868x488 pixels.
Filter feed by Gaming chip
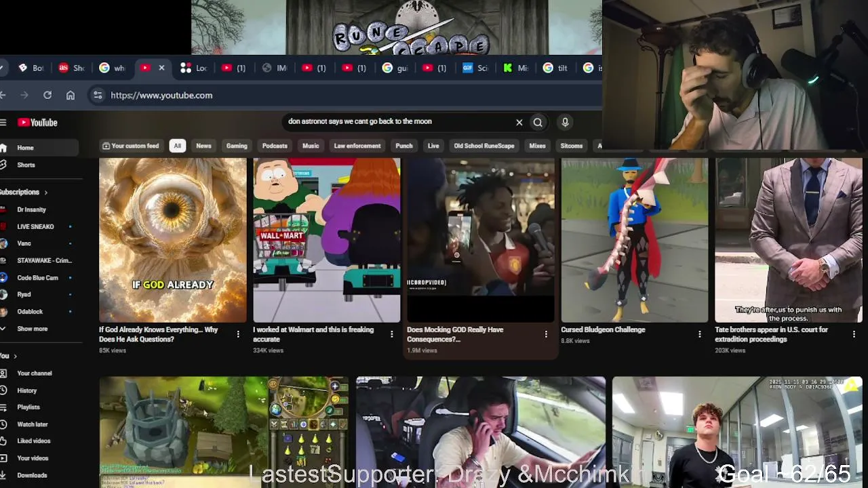click(x=237, y=146)
